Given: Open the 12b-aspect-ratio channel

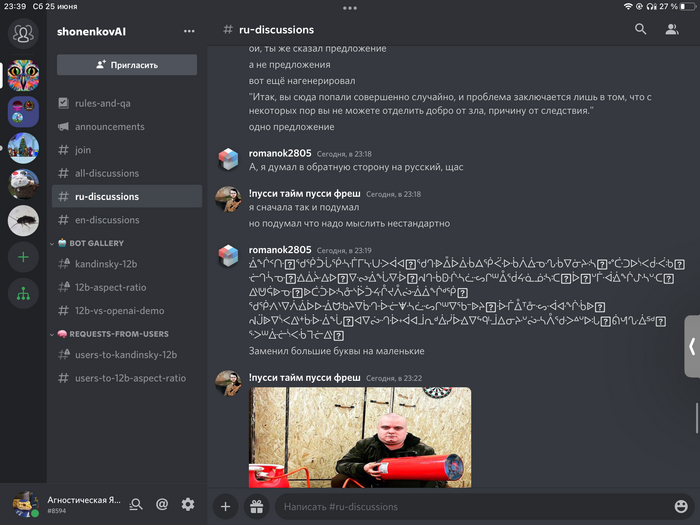Looking at the screenshot, I should point(127,287).
